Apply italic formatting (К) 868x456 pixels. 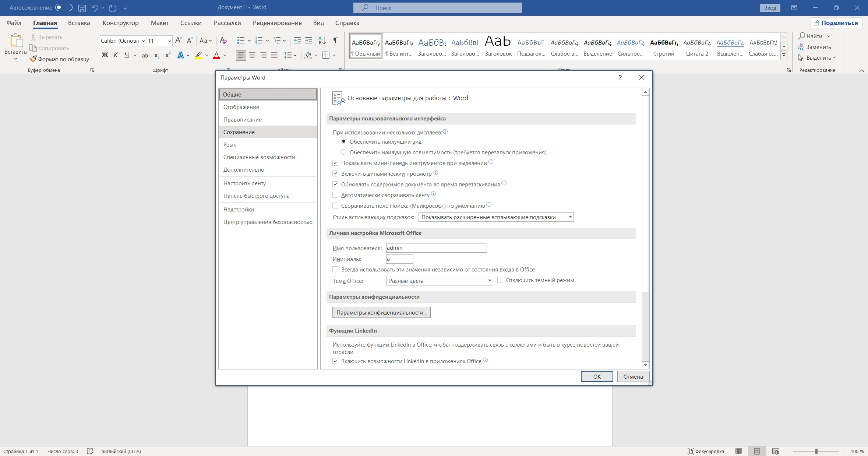(x=116, y=55)
